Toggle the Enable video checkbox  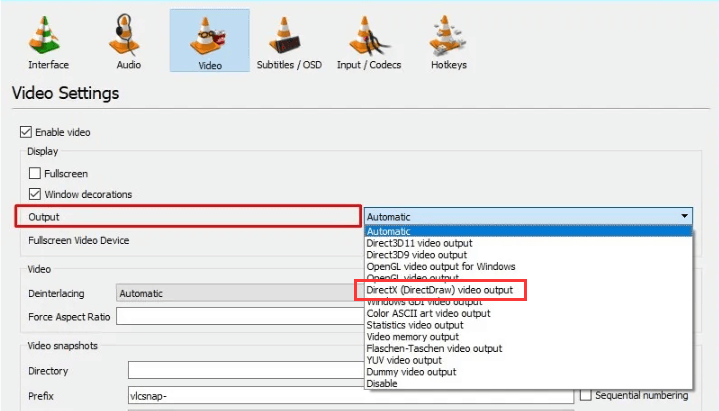[x=26, y=132]
